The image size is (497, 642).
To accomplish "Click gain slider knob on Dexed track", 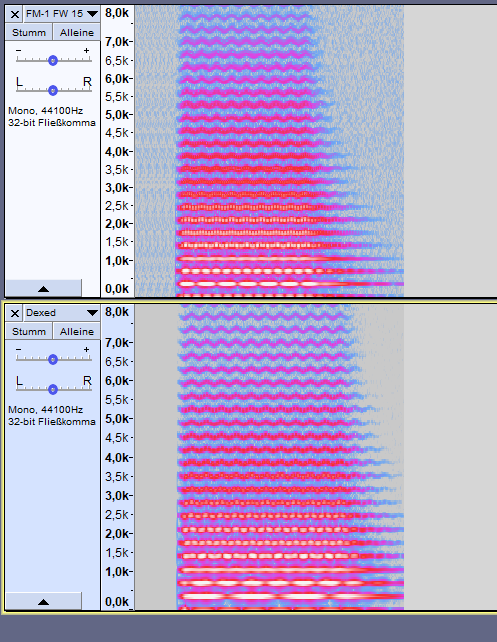I will point(53,359).
